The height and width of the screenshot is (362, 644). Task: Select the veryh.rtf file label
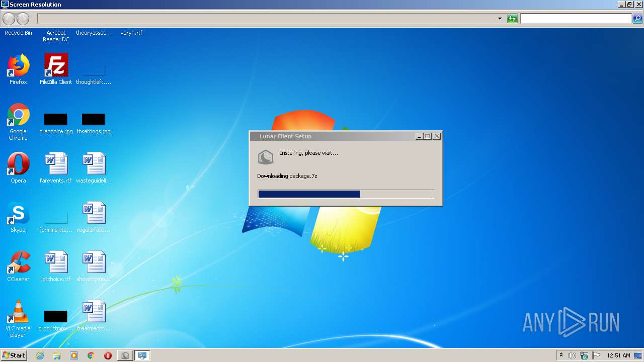pos(131,33)
